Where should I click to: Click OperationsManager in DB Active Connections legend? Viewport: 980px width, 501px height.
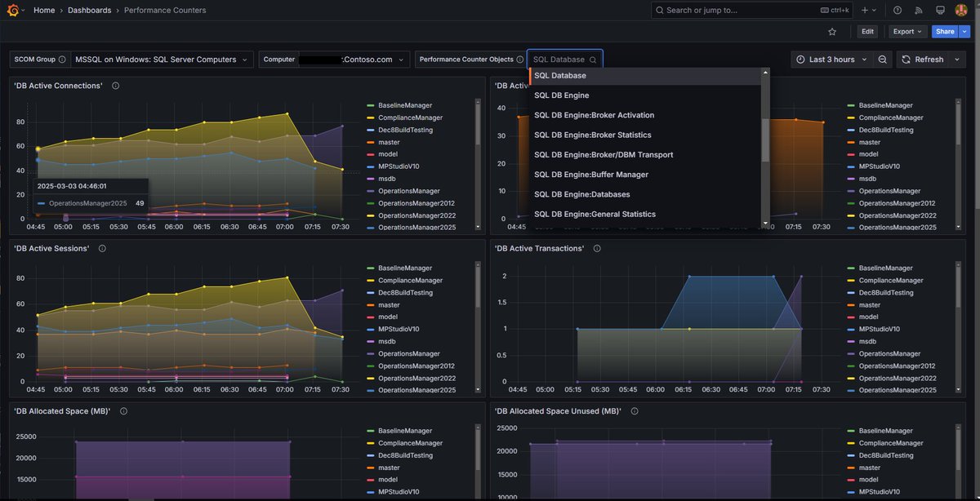408,191
